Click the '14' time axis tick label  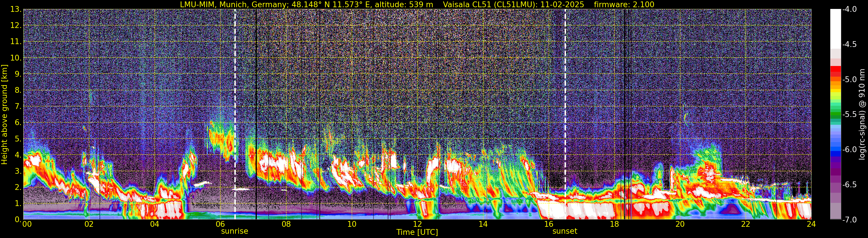pos(483,224)
